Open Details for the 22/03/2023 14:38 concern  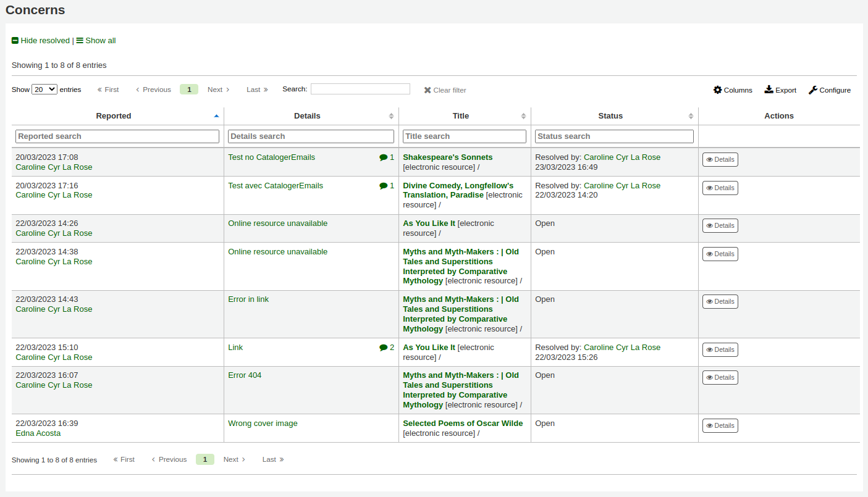(x=720, y=254)
